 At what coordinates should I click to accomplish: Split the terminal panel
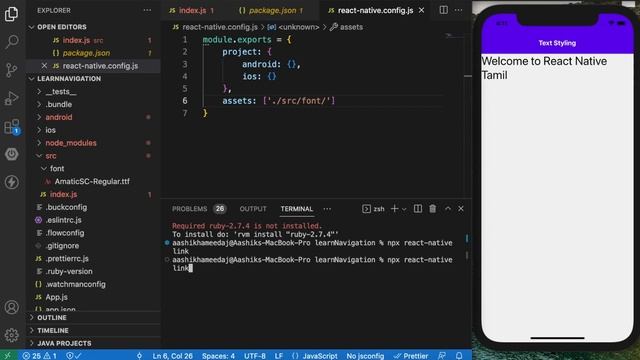pyautogui.click(x=418, y=209)
